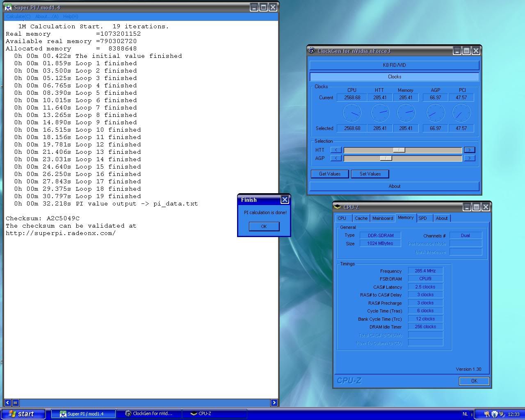Activate Super PI / mod1.4 taskbar button
The width and height of the screenshot is (525, 420).
(83, 414)
